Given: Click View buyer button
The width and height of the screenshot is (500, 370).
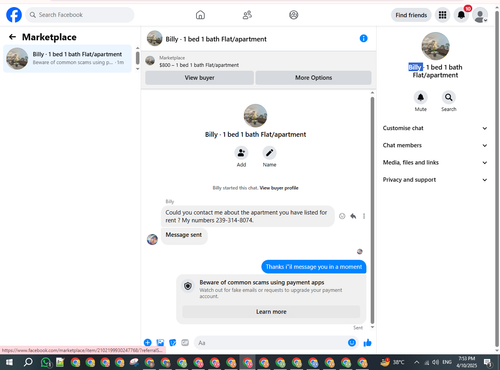Looking at the screenshot, I should pos(199,78).
